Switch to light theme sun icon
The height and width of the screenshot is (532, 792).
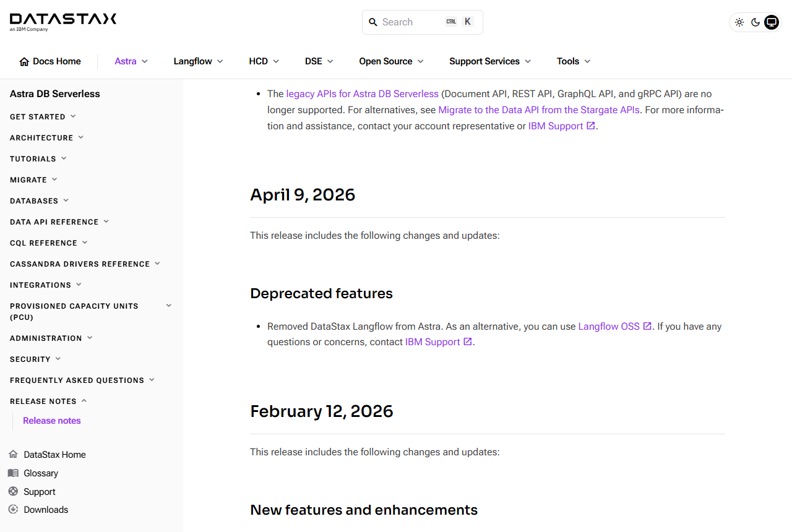(x=739, y=22)
